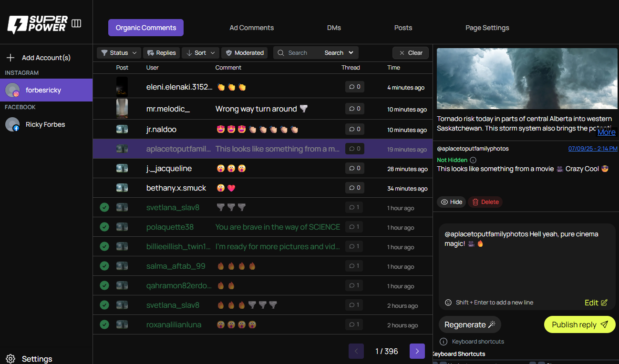Select the forbesricky Instagram account
The image size is (619, 364).
[x=46, y=90]
